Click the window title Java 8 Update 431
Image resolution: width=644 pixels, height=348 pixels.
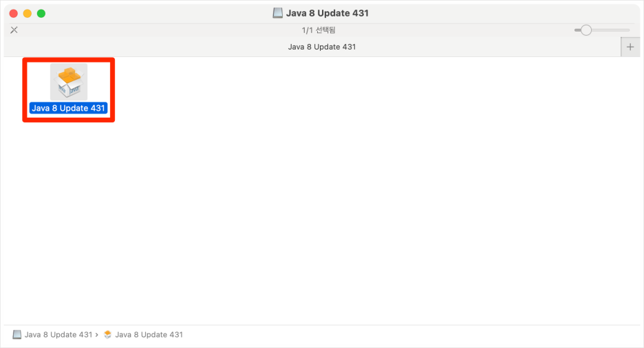pos(328,13)
